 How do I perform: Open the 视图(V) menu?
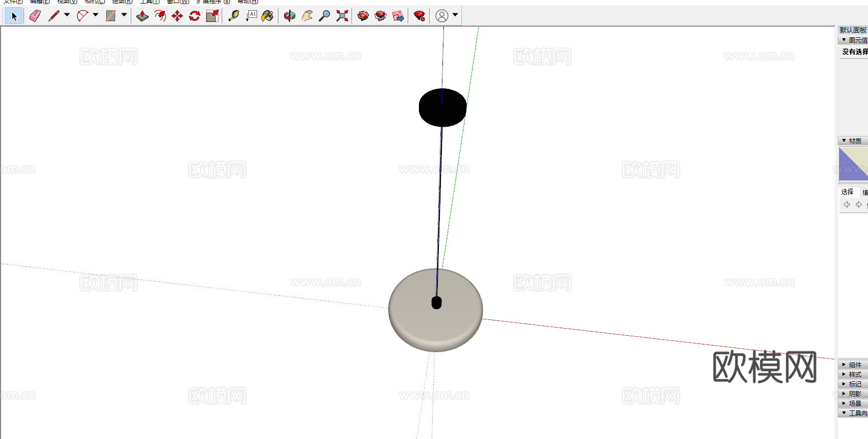67,2
